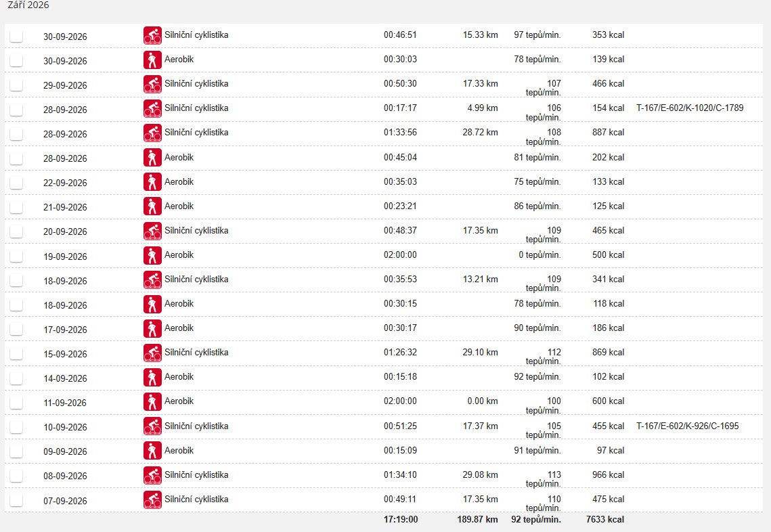
Task: Open the Aerobik activity from 09-09-2026
Action: point(179,450)
